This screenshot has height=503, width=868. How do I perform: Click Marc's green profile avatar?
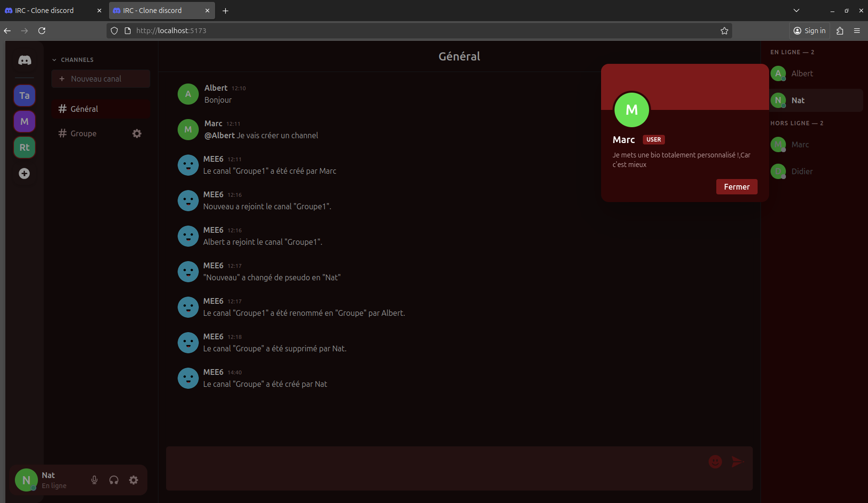point(631,110)
